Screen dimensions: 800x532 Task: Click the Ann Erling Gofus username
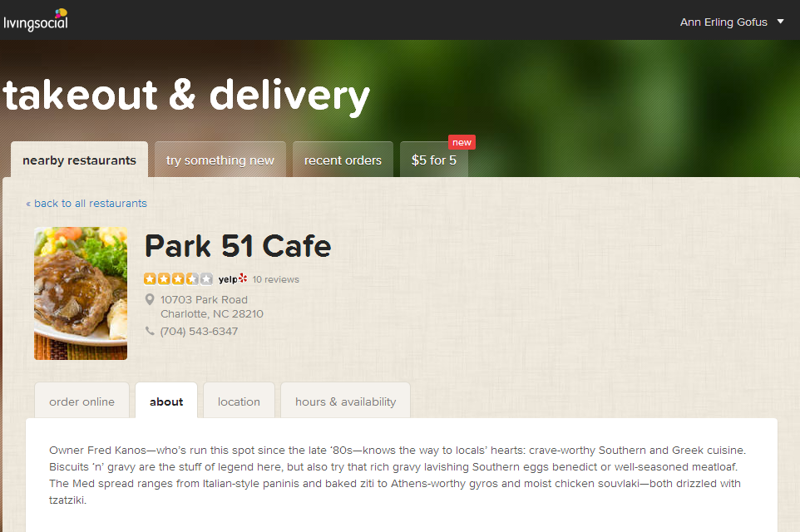tap(723, 22)
